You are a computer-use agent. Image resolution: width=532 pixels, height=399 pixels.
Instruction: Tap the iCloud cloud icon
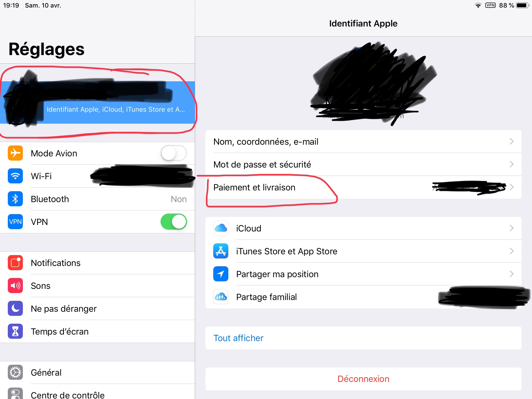coord(221,228)
